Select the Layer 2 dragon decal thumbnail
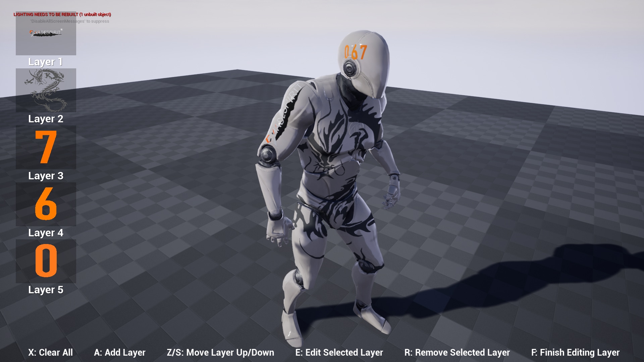This screenshot has width=644, height=362. point(46,90)
